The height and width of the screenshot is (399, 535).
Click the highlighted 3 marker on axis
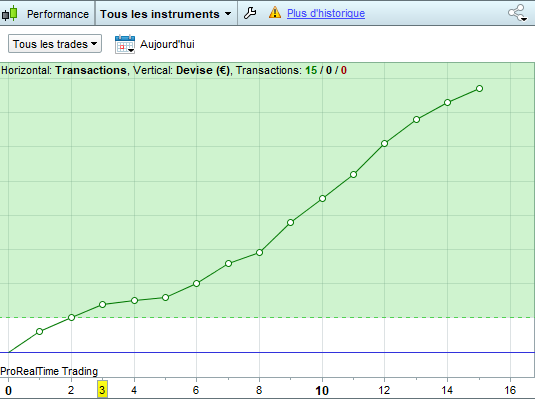click(102, 389)
